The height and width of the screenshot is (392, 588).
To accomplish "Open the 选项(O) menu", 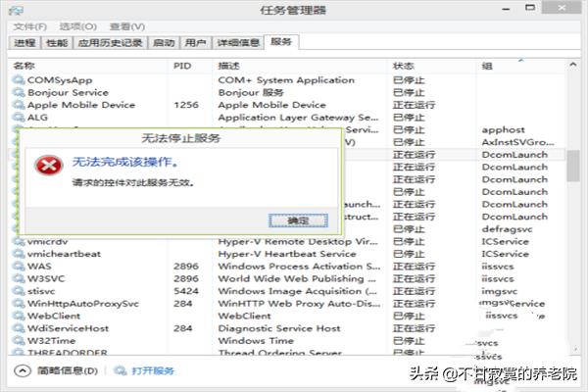I will coord(78,26).
